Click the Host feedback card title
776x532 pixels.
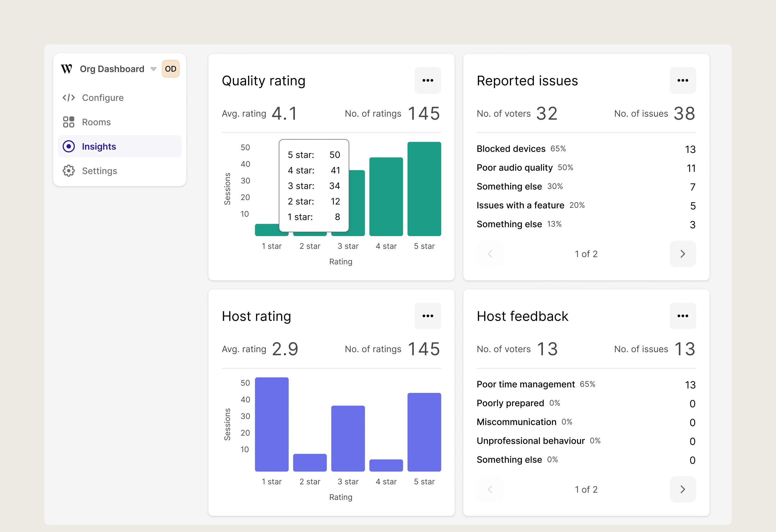point(523,316)
